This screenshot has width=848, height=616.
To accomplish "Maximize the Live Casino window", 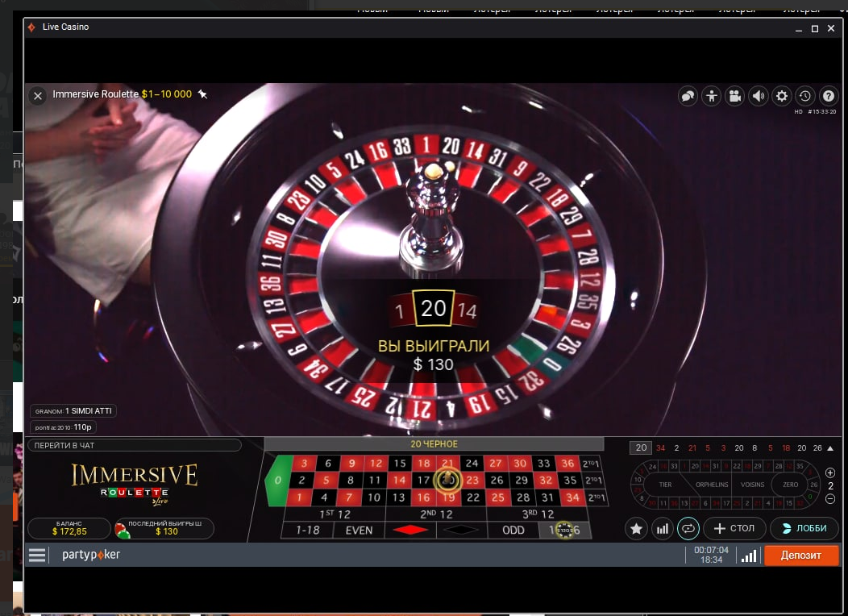I will [814, 29].
